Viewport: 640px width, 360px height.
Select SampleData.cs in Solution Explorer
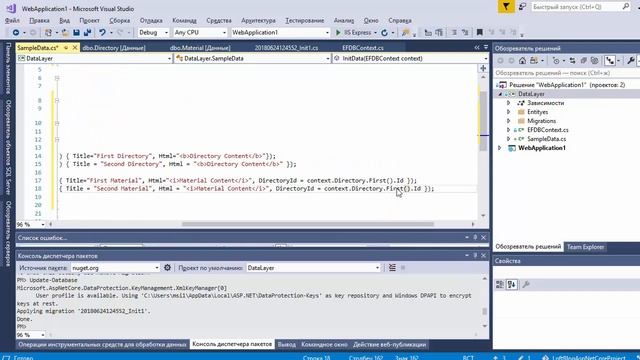point(547,139)
